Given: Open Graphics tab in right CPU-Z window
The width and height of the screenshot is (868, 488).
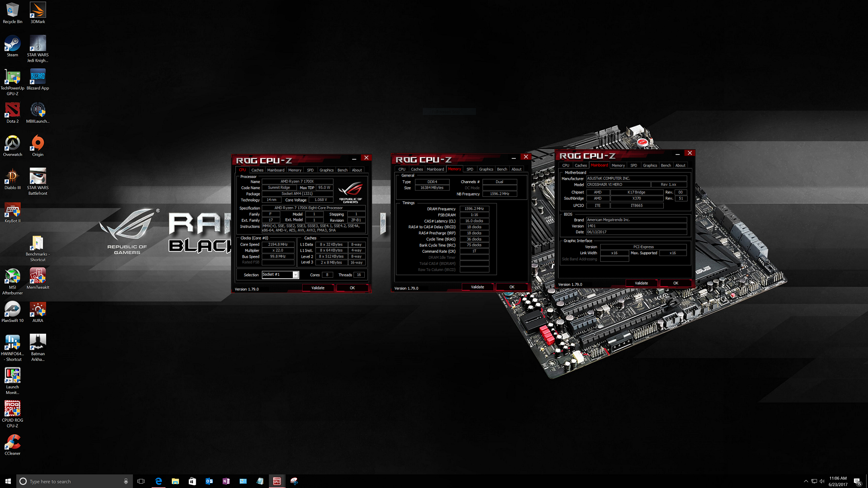Looking at the screenshot, I should click(650, 166).
